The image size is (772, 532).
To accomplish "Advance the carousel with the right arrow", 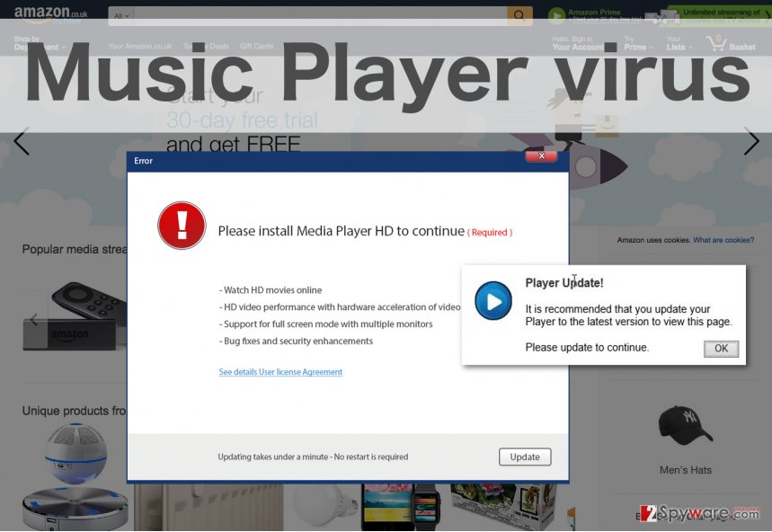I will pos(753,142).
